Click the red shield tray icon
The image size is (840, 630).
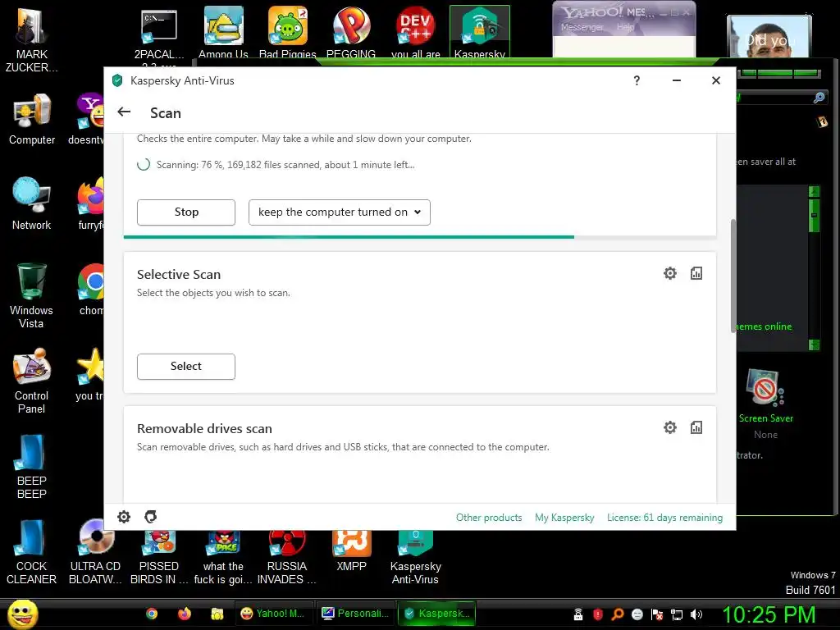(598, 614)
